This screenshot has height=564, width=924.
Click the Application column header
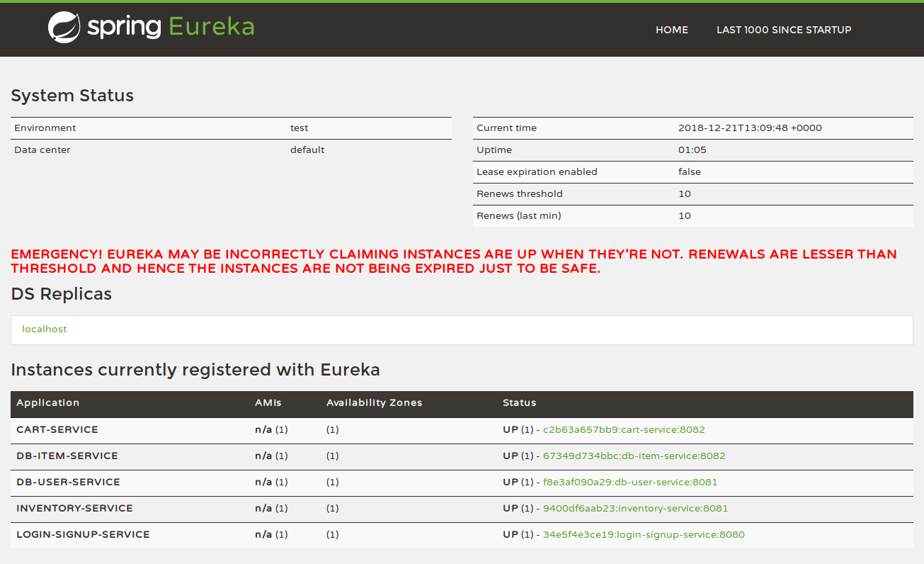48,403
